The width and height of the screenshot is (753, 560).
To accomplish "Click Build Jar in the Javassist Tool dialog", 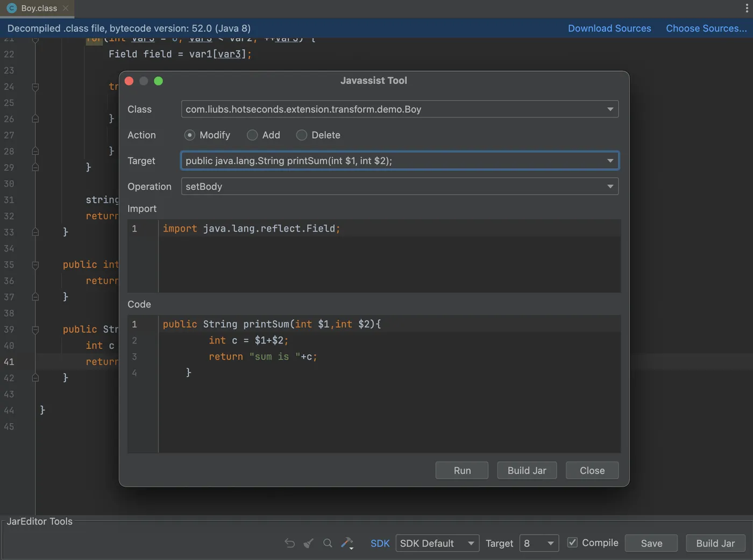I will pyautogui.click(x=527, y=470).
